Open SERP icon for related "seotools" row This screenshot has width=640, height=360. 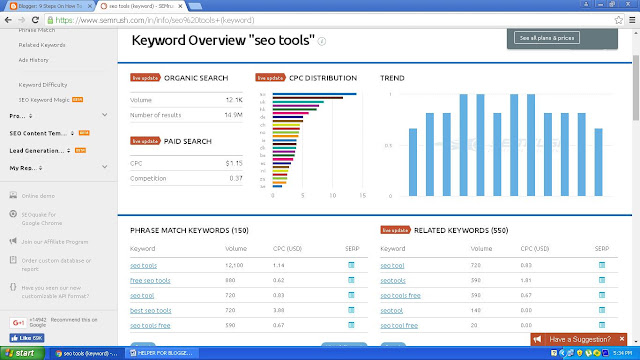[x=602, y=280]
